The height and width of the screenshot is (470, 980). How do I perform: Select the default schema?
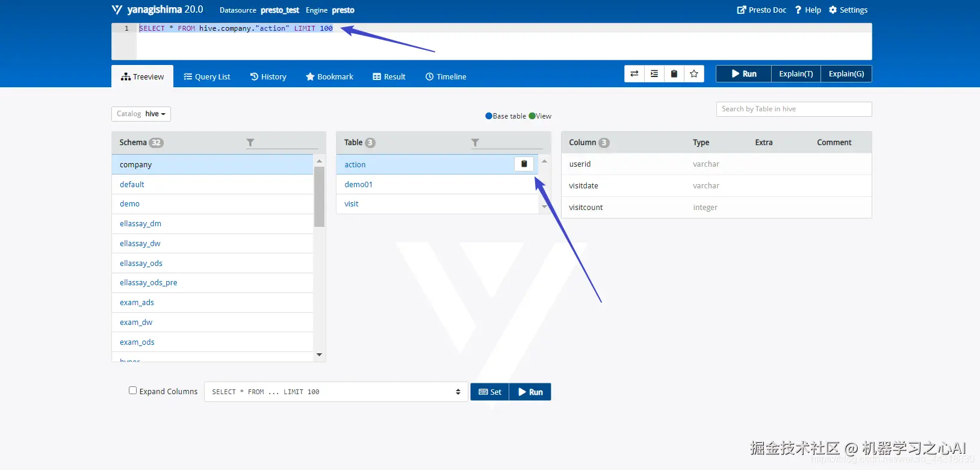pyautogui.click(x=212, y=184)
